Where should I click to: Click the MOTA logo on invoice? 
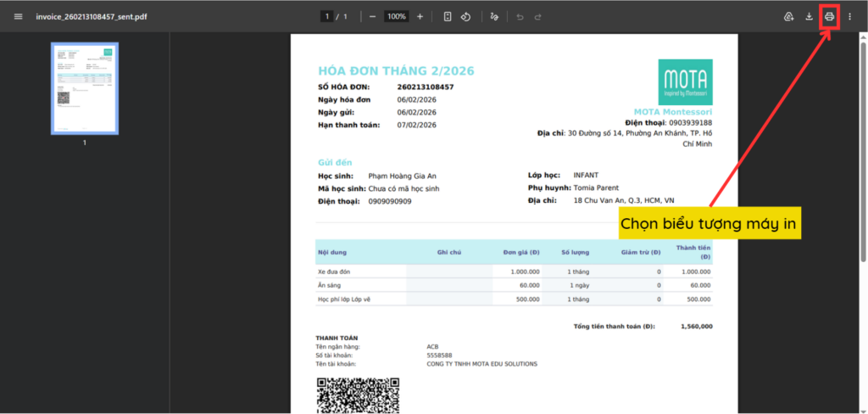coord(685,81)
